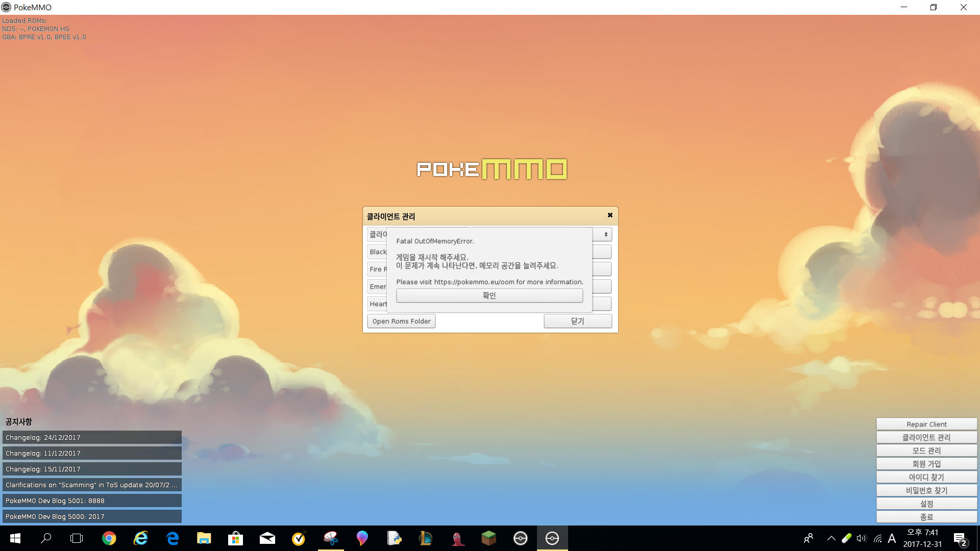Viewport: 980px width, 551px height.
Task: Expand hidden system tray icons chevron
Action: [831, 538]
